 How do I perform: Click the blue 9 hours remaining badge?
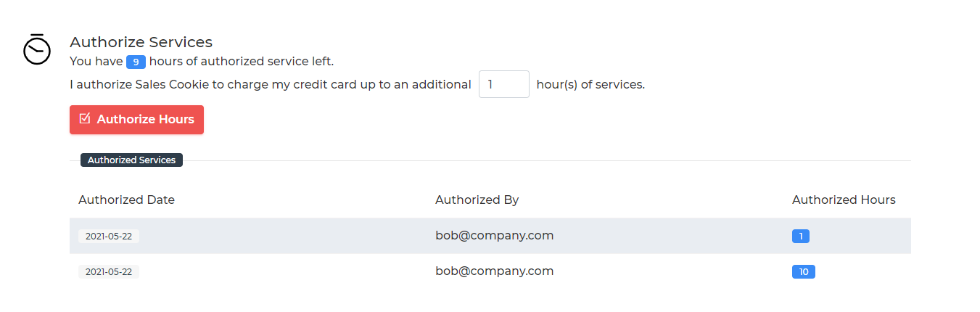(136, 62)
